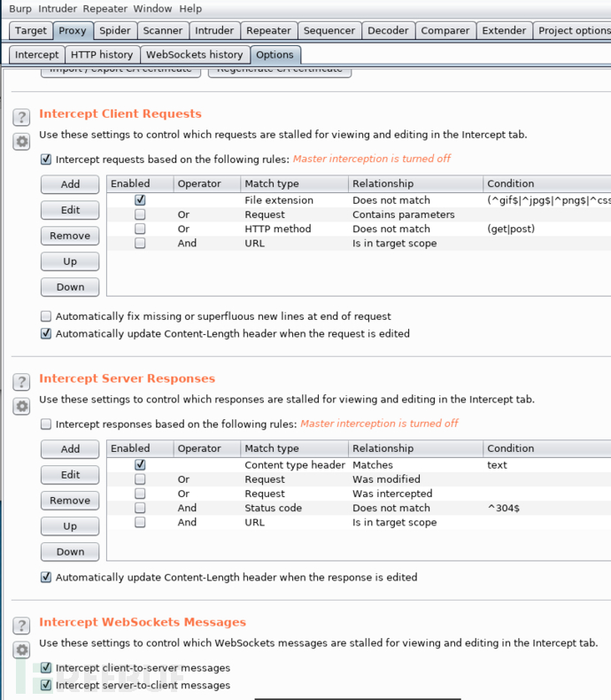Enable the 'Was intercepted' response rule
Screen dimensions: 611x700
point(140,494)
